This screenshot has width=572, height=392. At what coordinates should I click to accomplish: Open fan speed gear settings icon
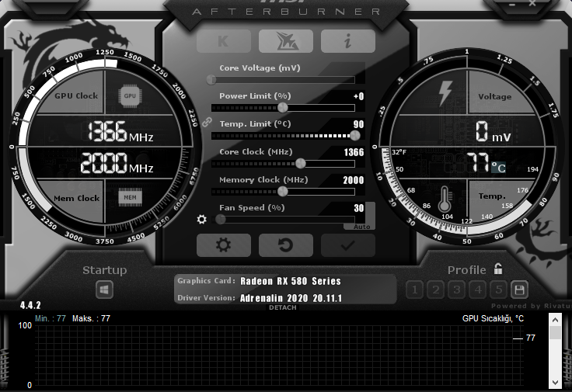point(202,220)
